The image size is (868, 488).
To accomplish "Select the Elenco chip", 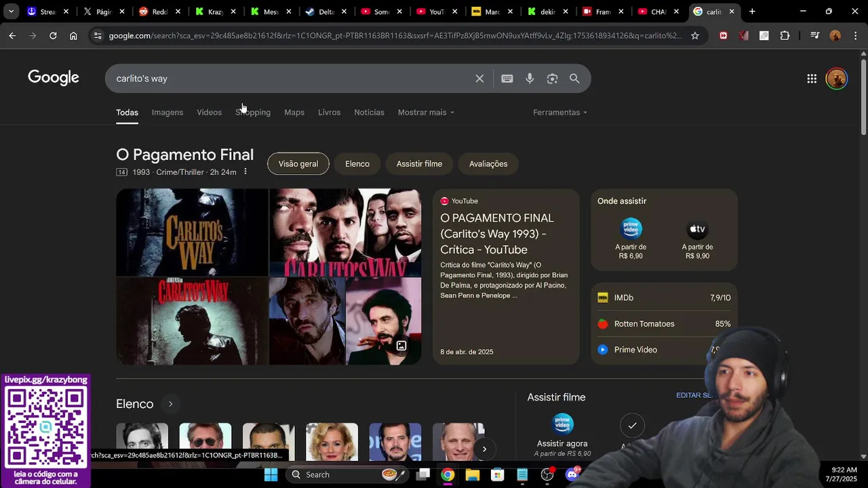I will pos(357,164).
